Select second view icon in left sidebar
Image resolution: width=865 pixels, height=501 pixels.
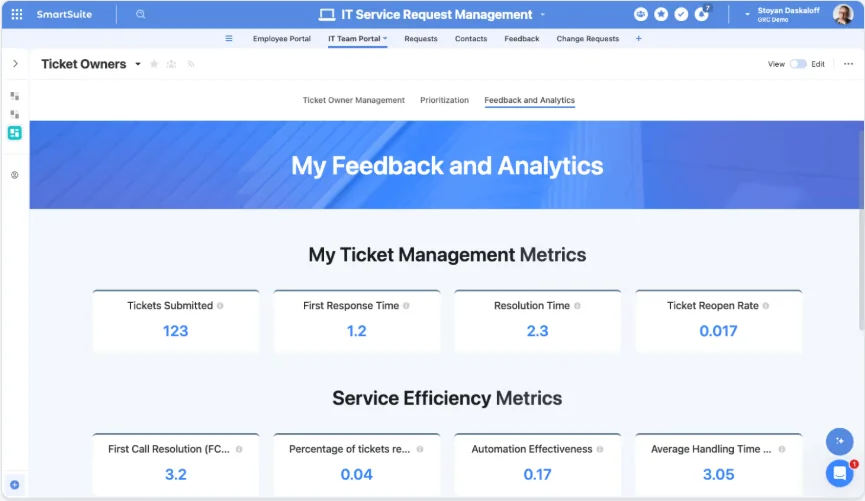(15, 114)
